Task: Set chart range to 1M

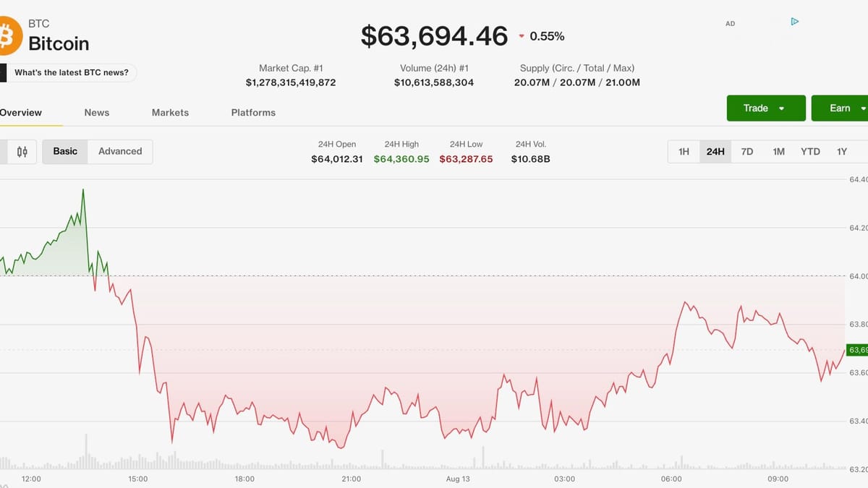Action: [778, 152]
